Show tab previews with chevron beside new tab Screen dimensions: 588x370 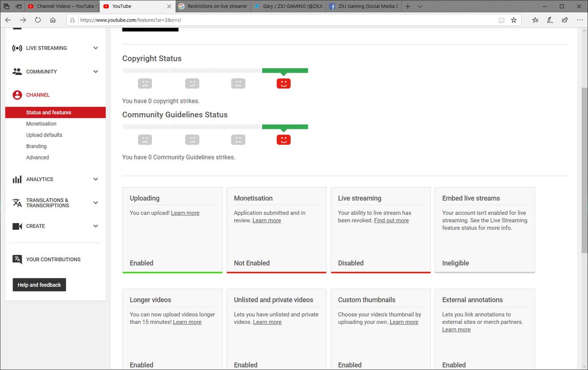(x=420, y=6)
